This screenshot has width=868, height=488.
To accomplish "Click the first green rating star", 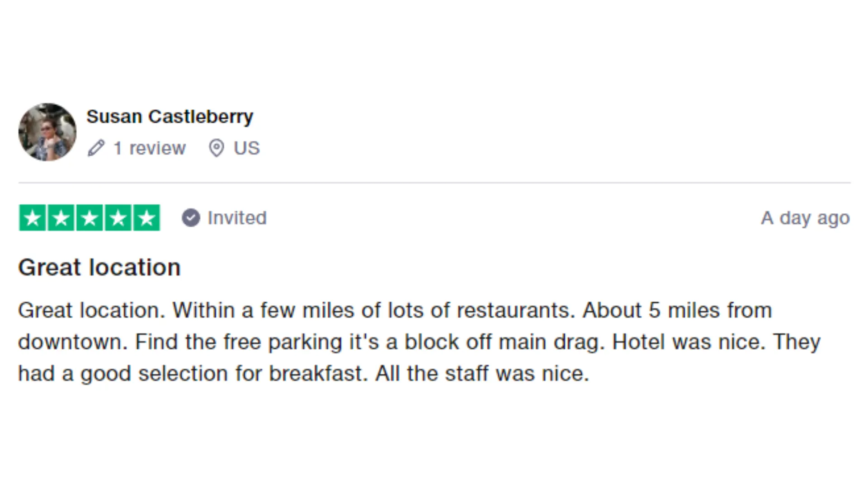I will pos(33,218).
